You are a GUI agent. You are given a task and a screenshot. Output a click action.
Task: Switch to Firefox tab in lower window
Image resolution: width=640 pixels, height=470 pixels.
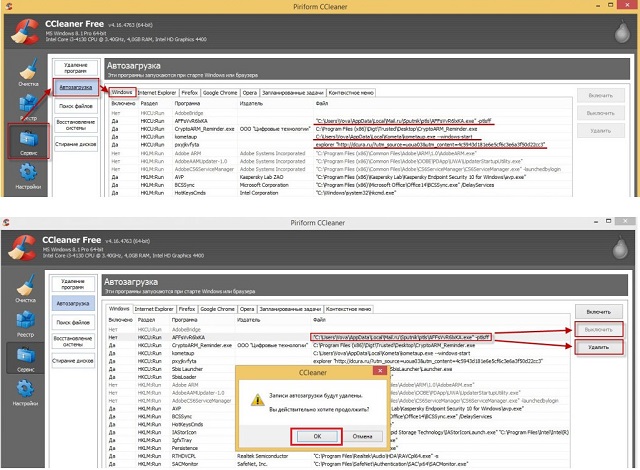[x=187, y=309]
